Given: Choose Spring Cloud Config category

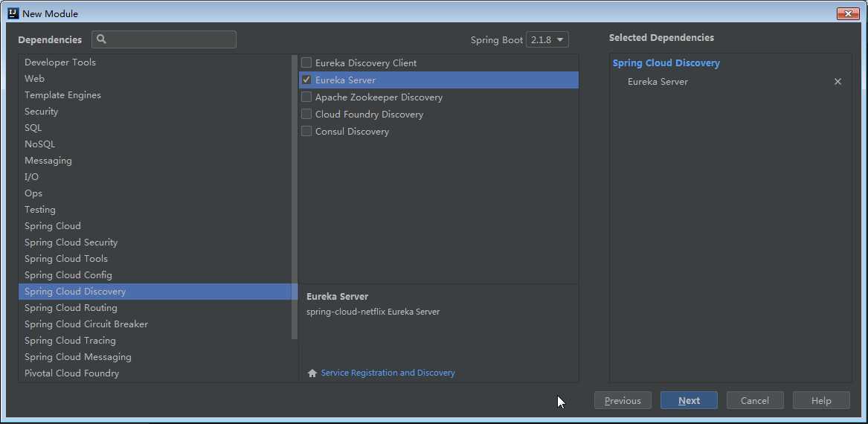Looking at the screenshot, I should (155, 275).
